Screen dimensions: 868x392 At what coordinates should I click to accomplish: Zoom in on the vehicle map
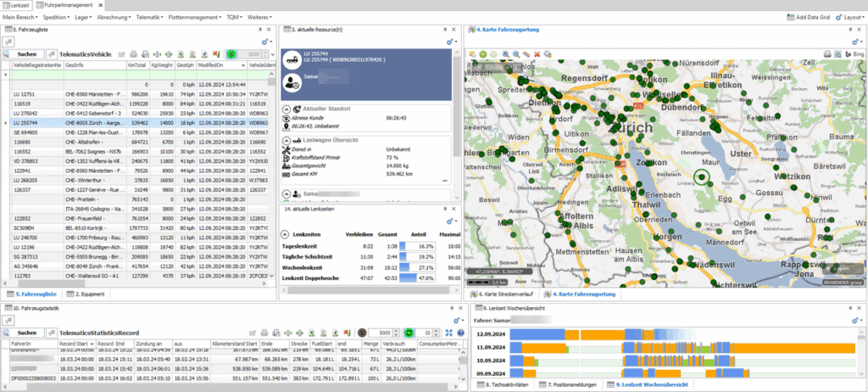[x=505, y=53]
